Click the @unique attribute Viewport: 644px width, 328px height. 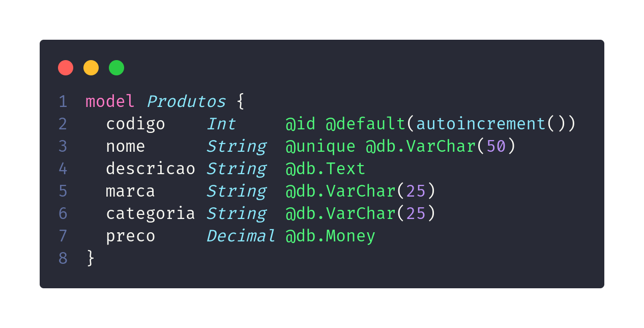pos(320,146)
